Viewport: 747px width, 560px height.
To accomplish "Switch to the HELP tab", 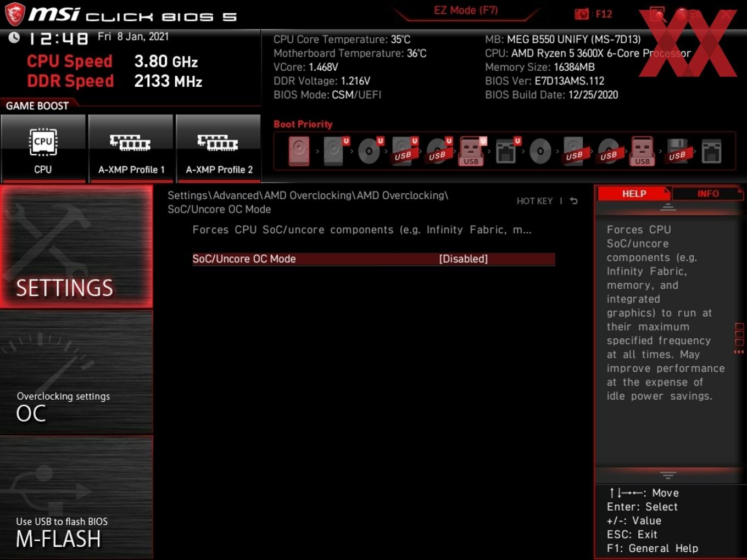I will (x=634, y=194).
